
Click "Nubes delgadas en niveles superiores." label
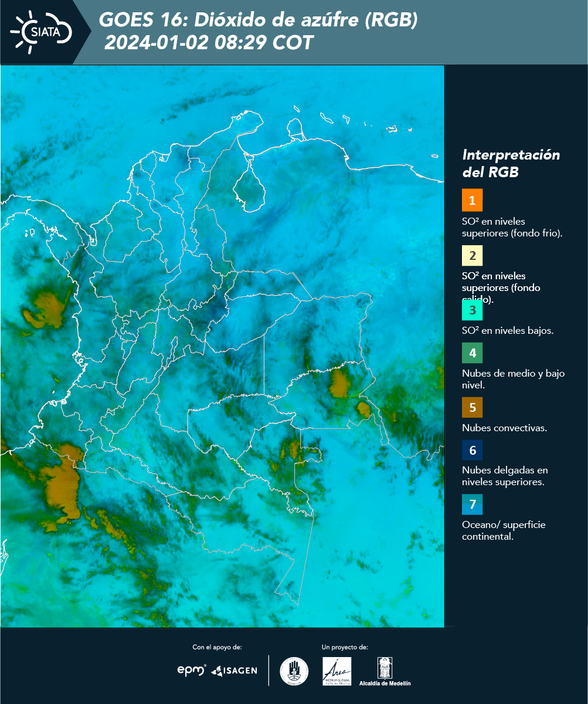(x=504, y=476)
